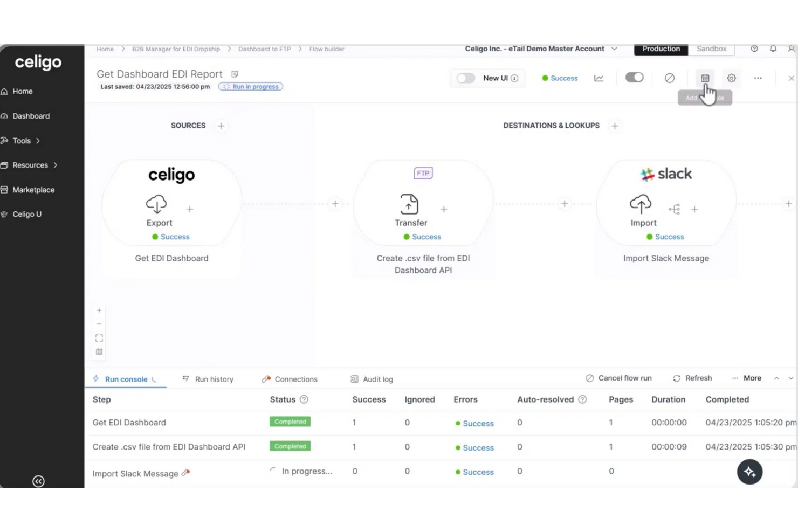
Task: Toggle the New UI switch
Action: pyautogui.click(x=466, y=78)
